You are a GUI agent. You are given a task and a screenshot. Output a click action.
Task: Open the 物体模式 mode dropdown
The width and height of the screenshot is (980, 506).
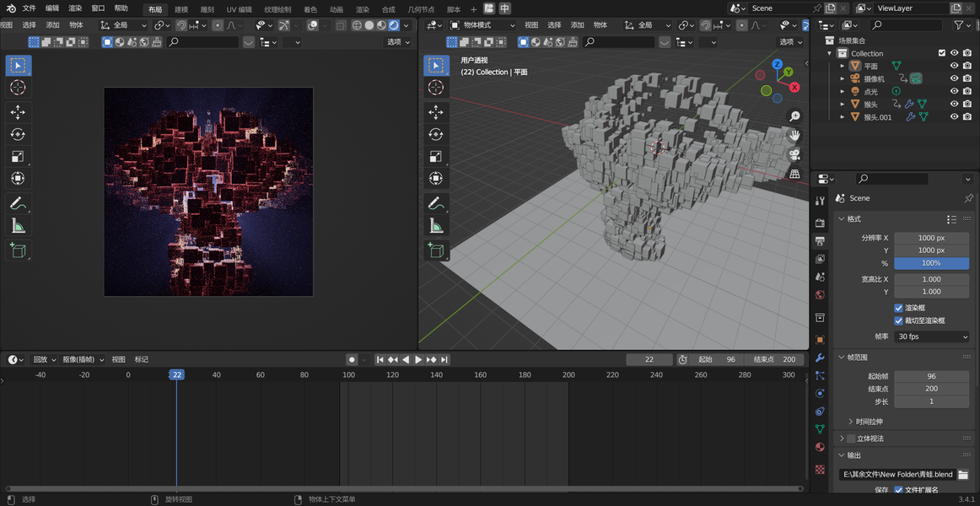tap(482, 25)
